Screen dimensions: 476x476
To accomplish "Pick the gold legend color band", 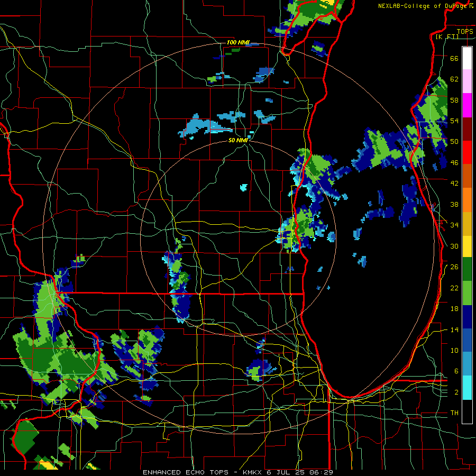I will click(x=467, y=223).
